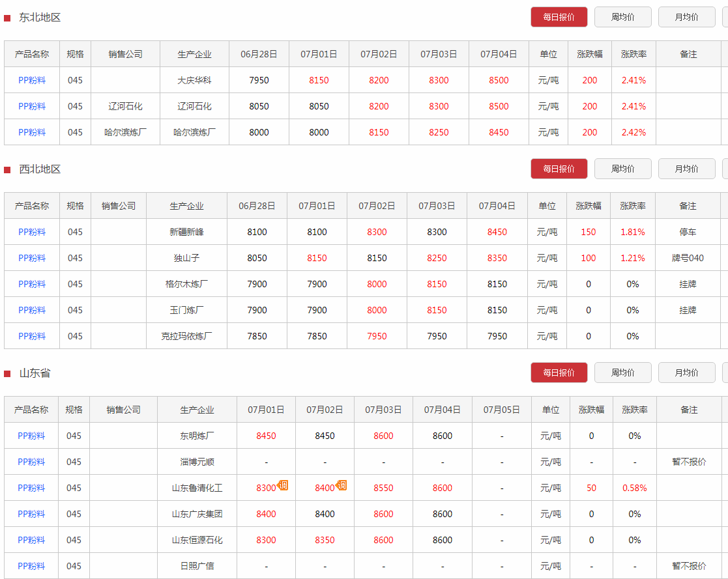Click 山东鲁清化工 producer cell
Screen dimensions: 728x579
197,488
